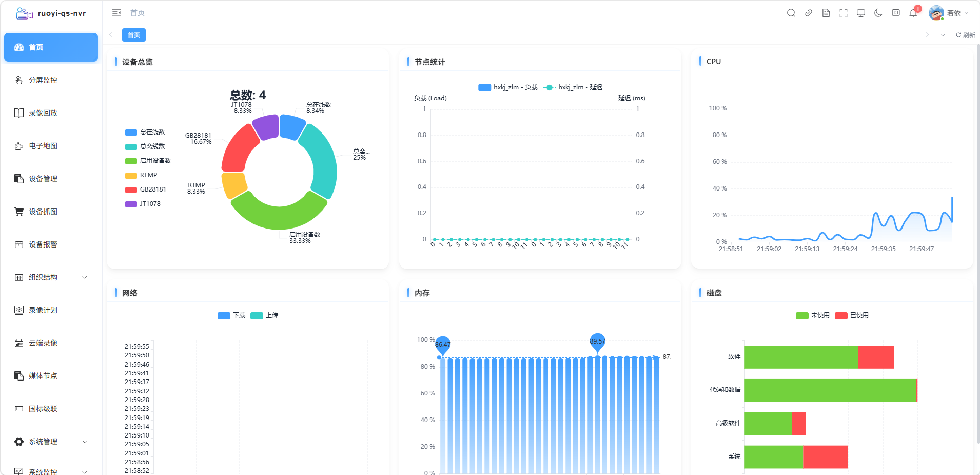Click the monitor layout icon in header
Image resolution: width=980 pixels, height=475 pixels.
point(861,13)
